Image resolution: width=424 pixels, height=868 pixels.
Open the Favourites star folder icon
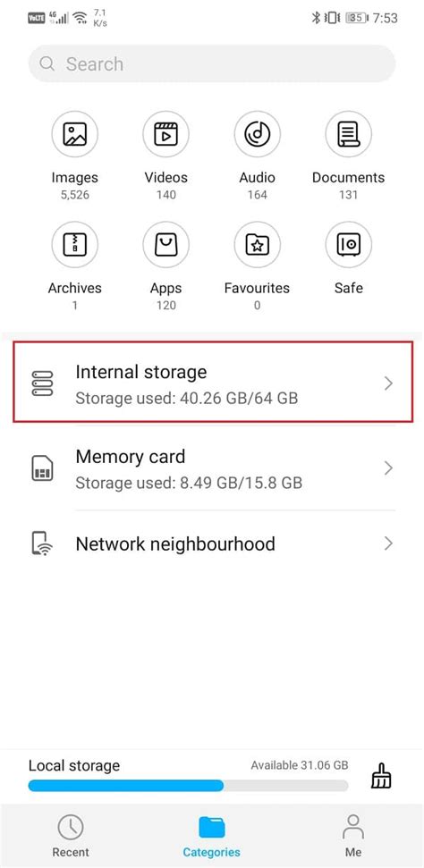tap(257, 244)
